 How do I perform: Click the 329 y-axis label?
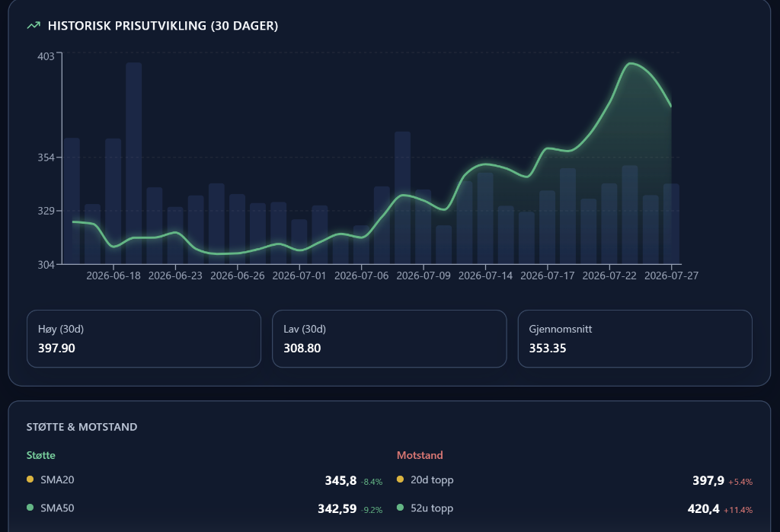click(46, 211)
